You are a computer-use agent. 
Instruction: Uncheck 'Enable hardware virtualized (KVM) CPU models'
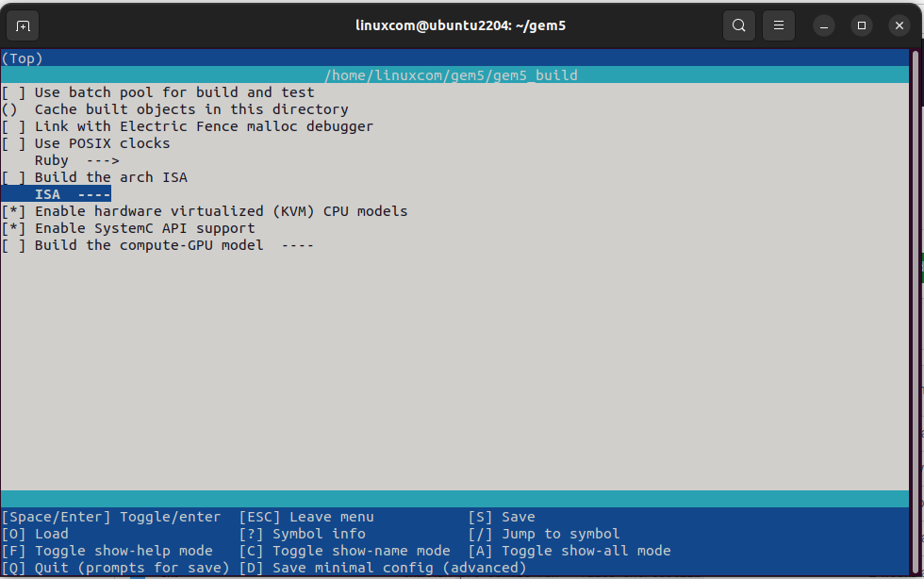tap(14, 211)
